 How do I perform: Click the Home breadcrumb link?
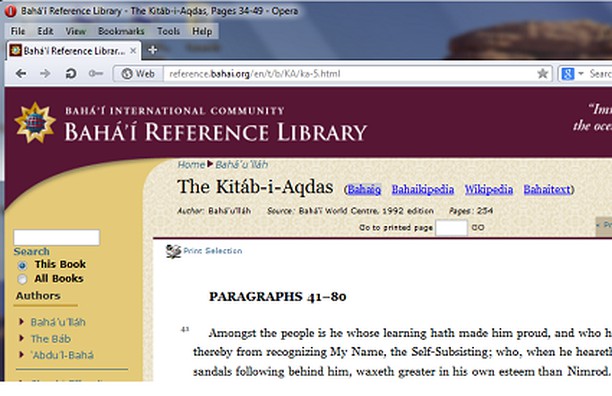pyautogui.click(x=191, y=165)
